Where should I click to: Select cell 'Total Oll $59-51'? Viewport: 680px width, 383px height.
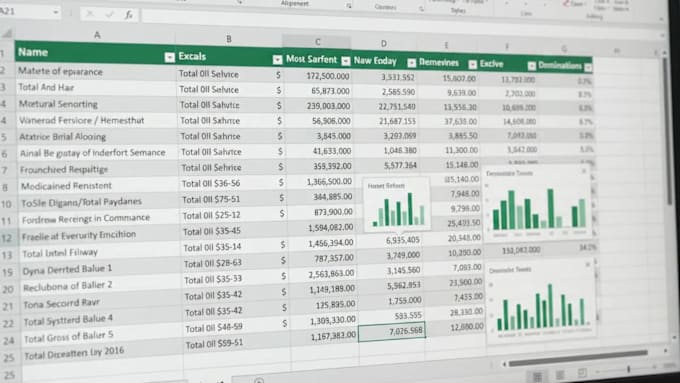[214, 344]
